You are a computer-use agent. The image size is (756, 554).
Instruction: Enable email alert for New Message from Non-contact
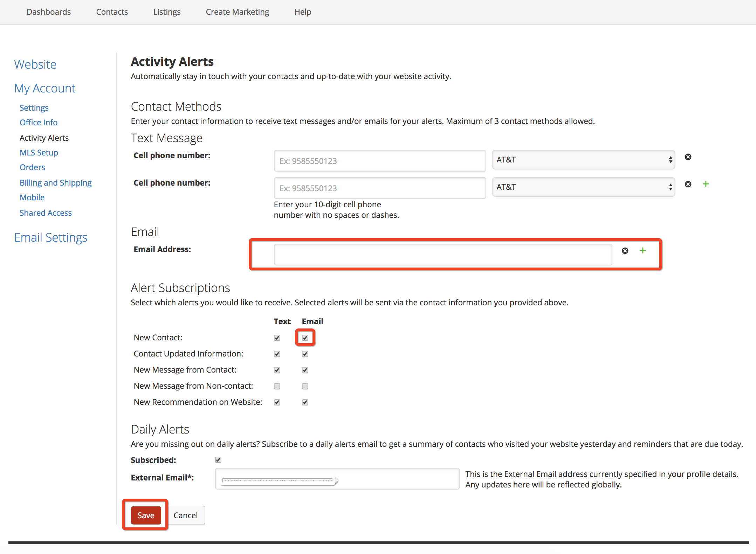(x=305, y=386)
